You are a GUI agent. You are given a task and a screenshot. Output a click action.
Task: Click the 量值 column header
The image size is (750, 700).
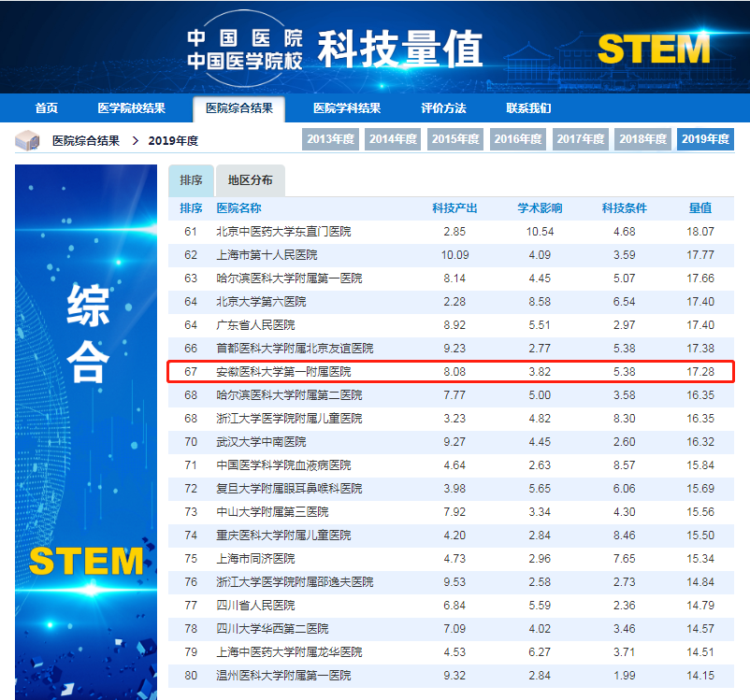[700, 208]
